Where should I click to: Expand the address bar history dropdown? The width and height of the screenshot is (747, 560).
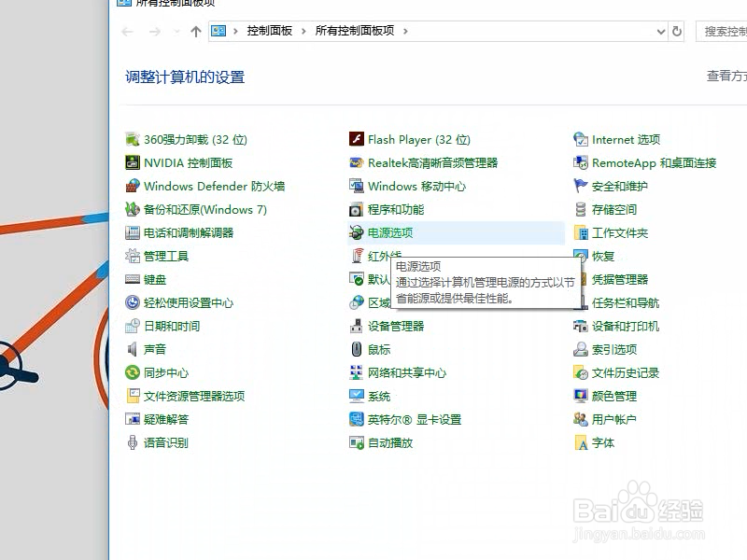coord(661,32)
